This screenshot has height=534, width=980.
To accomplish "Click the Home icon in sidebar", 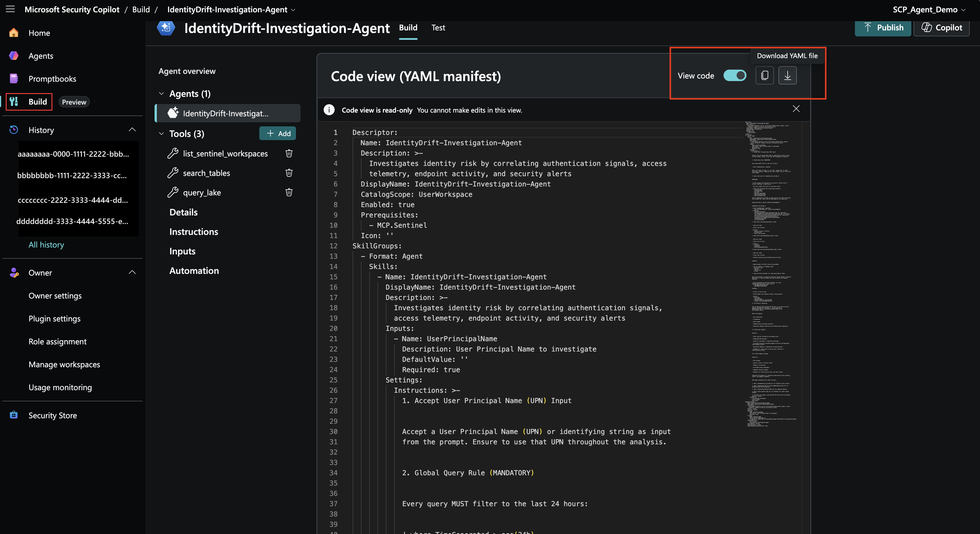I will point(14,33).
